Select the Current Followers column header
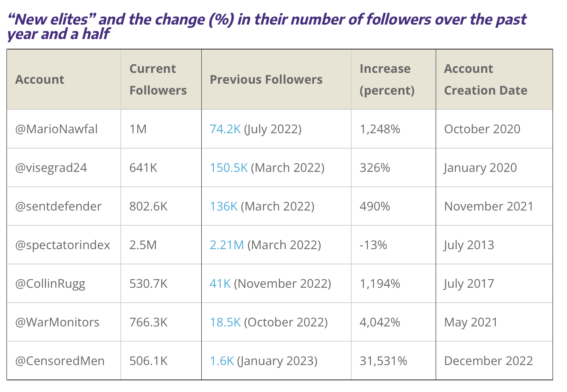567x392 pixels. (158, 80)
